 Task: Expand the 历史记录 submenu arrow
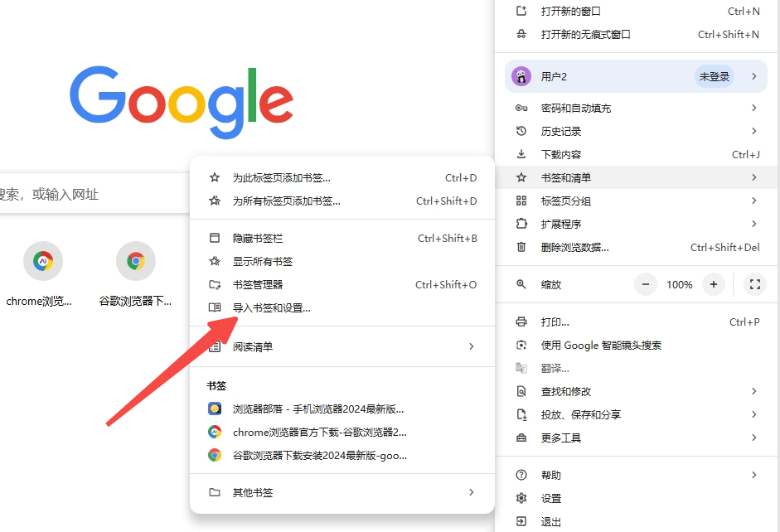pyautogui.click(x=754, y=131)
